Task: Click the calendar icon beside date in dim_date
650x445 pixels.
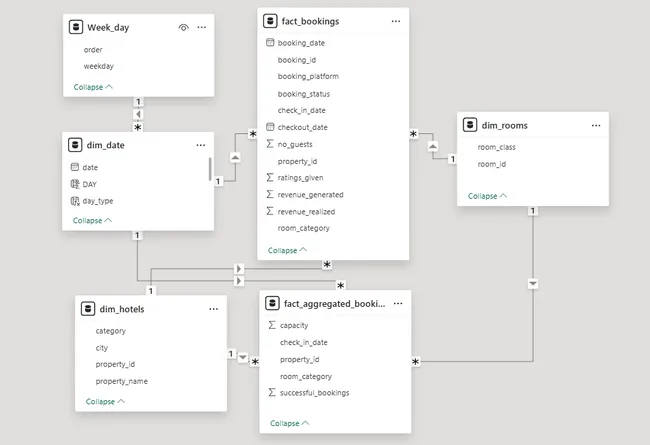Action: [75, 167]
